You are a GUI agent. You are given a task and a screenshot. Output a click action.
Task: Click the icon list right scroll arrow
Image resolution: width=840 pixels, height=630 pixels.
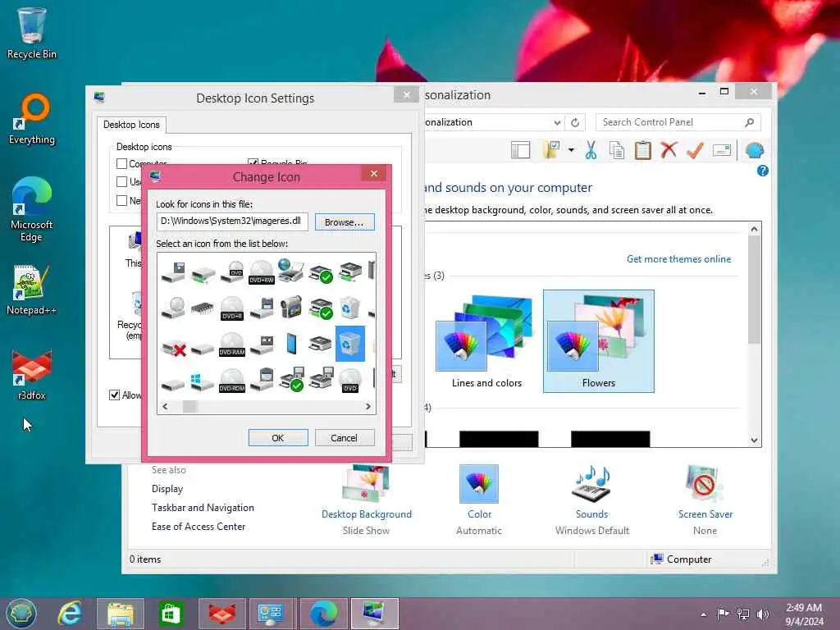[x=368, y=407]
